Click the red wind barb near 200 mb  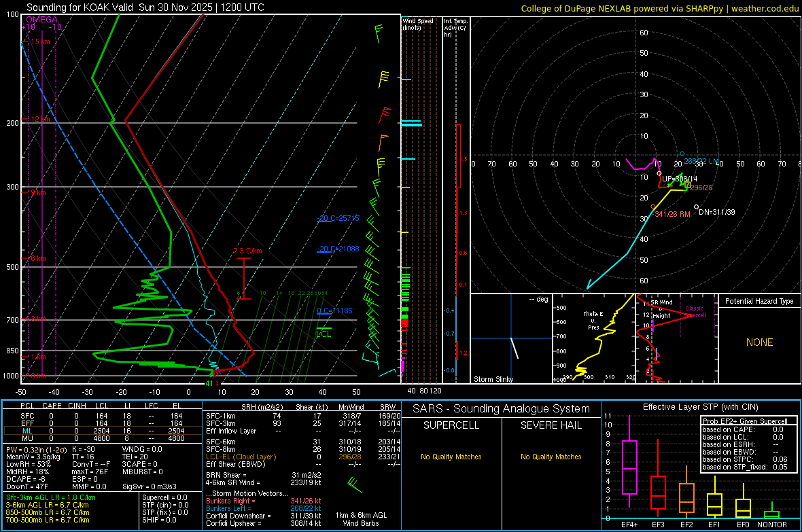click(385, 116)
